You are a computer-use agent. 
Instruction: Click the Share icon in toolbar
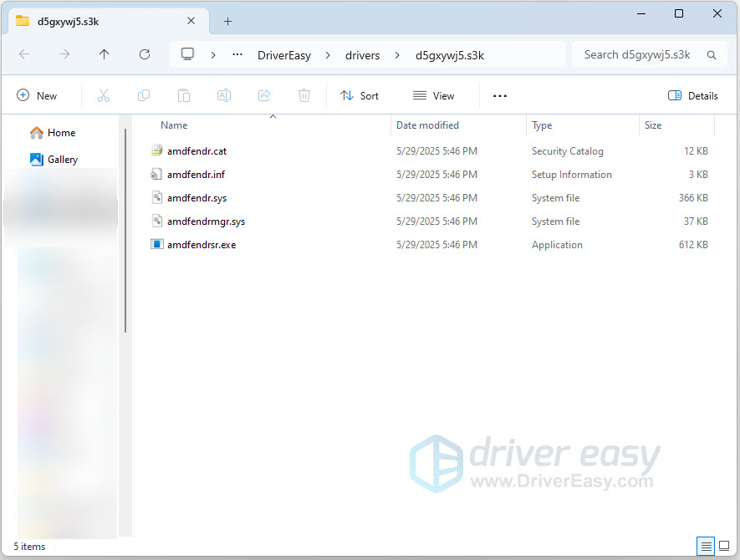pyautogui.click(x=264, y=96)
